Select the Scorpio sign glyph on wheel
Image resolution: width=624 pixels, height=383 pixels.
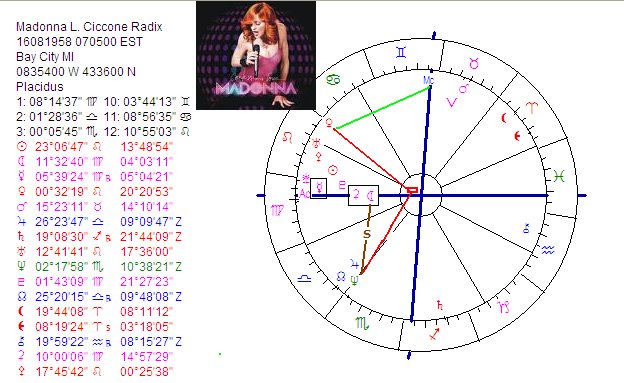pos(362,323)
